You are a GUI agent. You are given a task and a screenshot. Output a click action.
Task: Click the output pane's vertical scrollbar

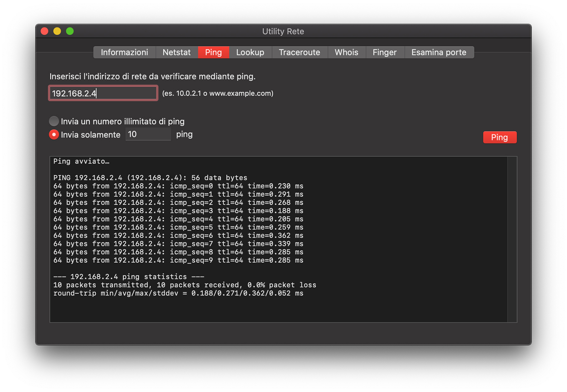pos(512,239)
